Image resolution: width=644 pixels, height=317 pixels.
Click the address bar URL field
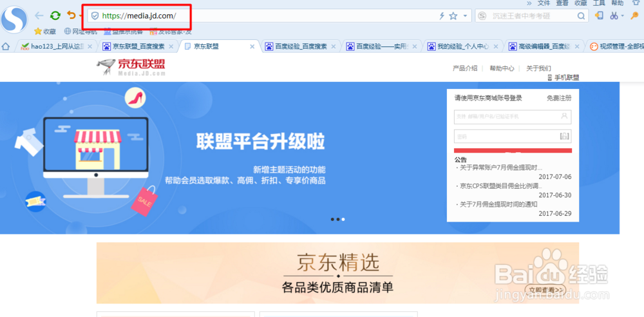pos(279,16)
